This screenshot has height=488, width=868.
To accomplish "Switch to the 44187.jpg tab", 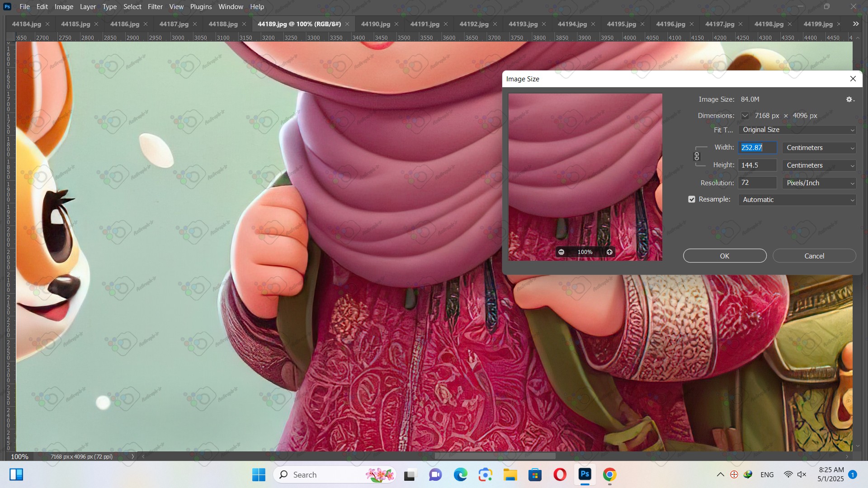I will [x=174, y=24].
